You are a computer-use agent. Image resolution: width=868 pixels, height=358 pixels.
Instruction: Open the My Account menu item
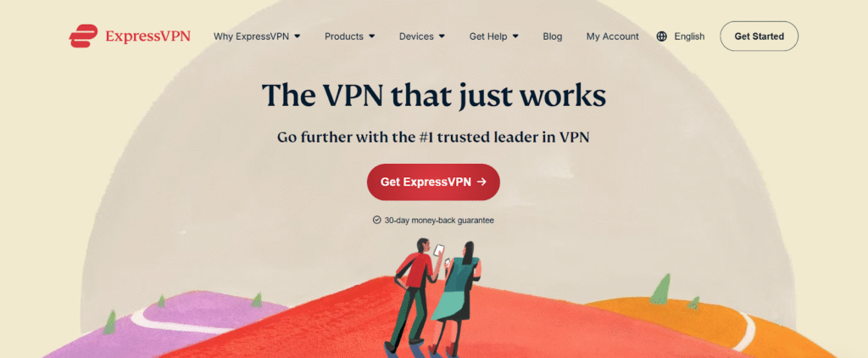tap(612, 36)
